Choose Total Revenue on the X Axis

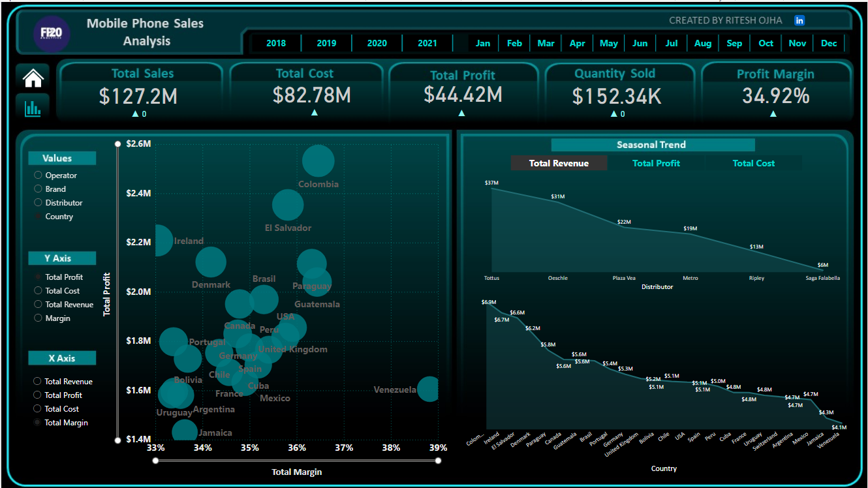[38, 382]
